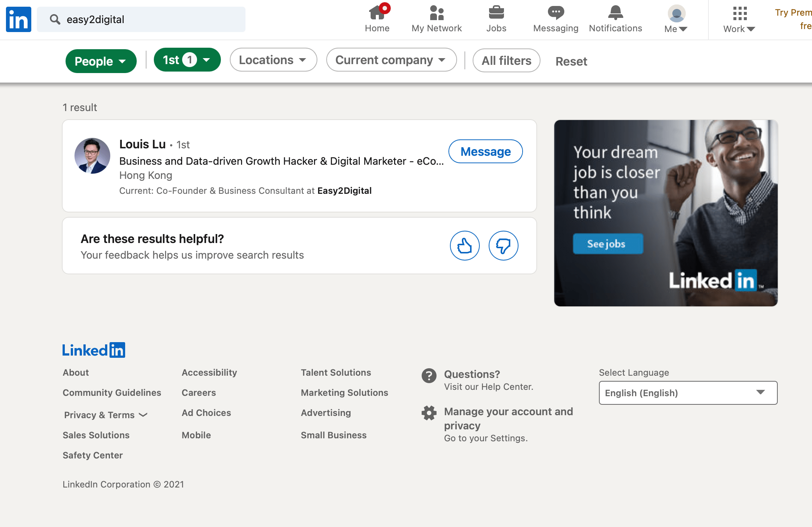Click Visit our Help Center text
The height and width of the screenshot is (527, 812).
(489, 386)
